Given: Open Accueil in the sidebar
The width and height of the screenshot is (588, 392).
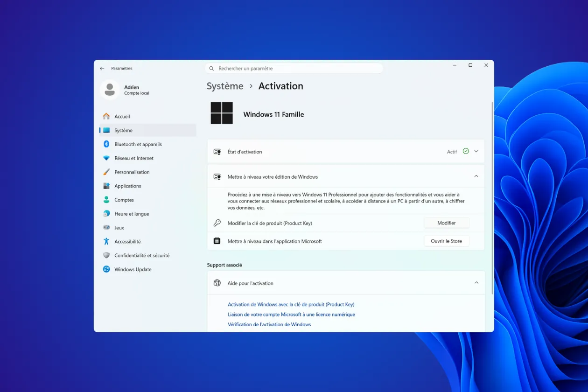Looking at the screenshot, I should [x=147, y=116].
